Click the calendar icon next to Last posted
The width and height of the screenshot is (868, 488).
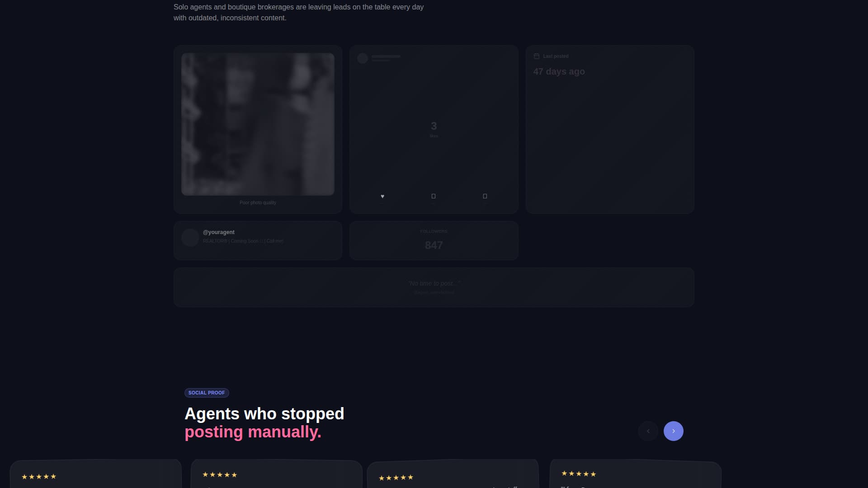click(537, 56)
